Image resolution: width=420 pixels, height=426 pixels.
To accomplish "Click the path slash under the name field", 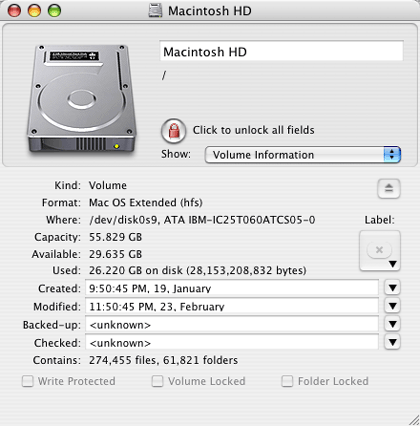I will tap(164, 76).
